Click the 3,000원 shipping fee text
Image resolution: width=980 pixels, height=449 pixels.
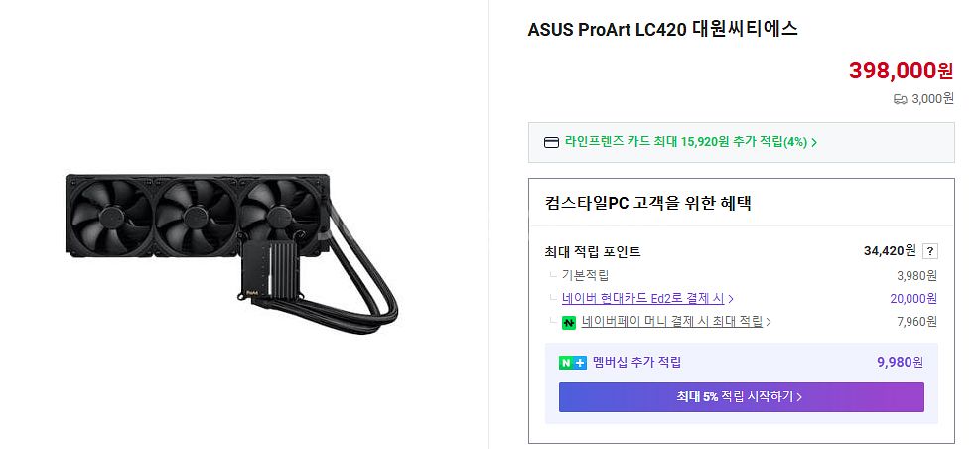(x=932, y=99)
